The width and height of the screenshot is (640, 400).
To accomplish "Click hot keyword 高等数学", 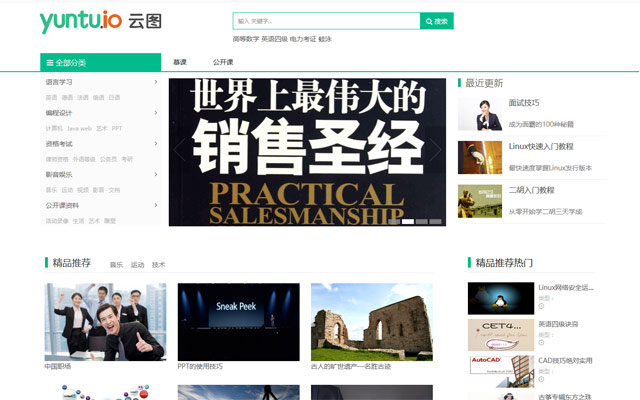I will [246, 39].
